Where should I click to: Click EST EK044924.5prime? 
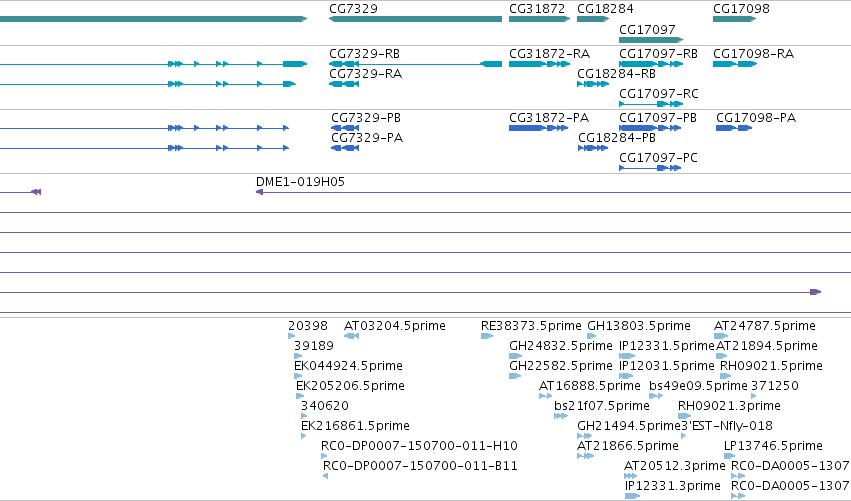click(298, 376)
